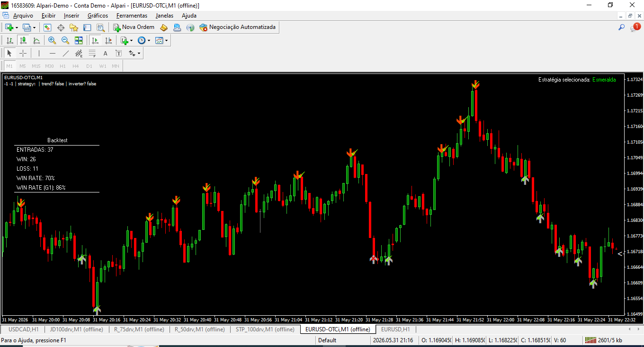Switch chart to line chart mode
The height and width of the screenshot is (347, 644).
pos(36,41)
